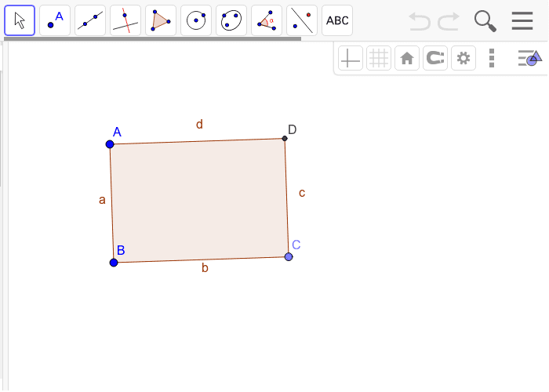Toggle the grid display
Viewport: 549px width, 392px height.
tap(379, 58)
